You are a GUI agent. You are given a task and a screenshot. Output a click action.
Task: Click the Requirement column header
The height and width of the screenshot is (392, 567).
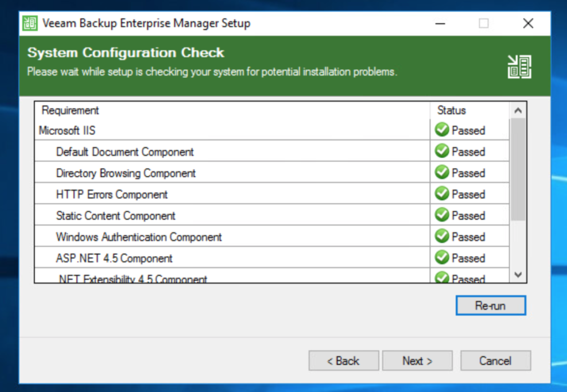(232, 110)
